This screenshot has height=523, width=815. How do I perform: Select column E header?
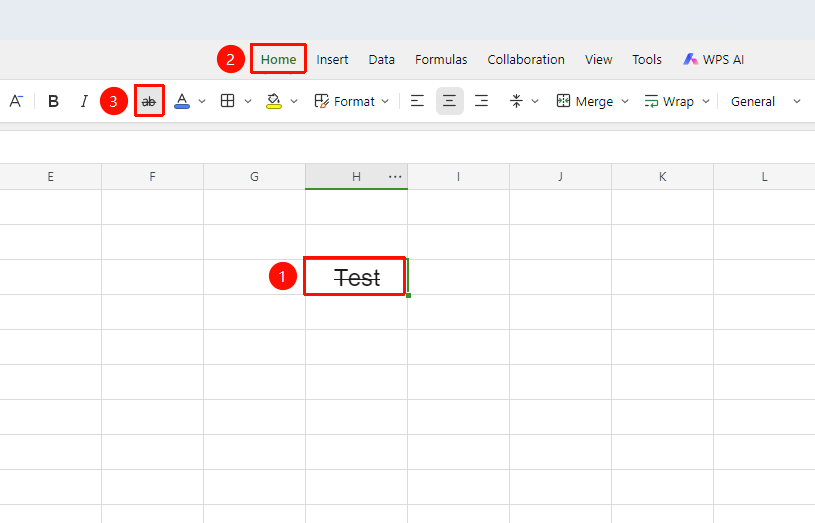coord(50,177)
